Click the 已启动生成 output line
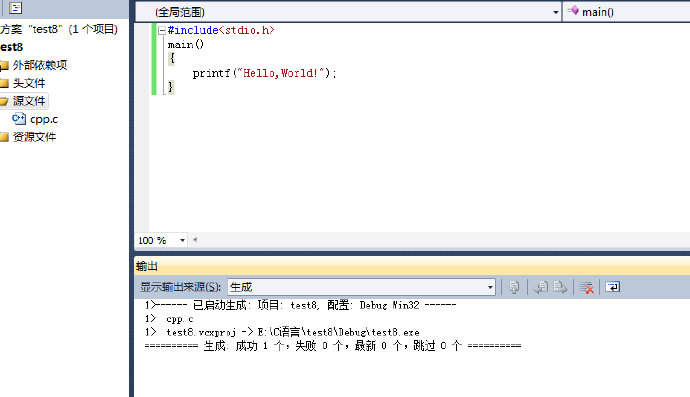This screenshot has height=397, width=690. [301, 305]
